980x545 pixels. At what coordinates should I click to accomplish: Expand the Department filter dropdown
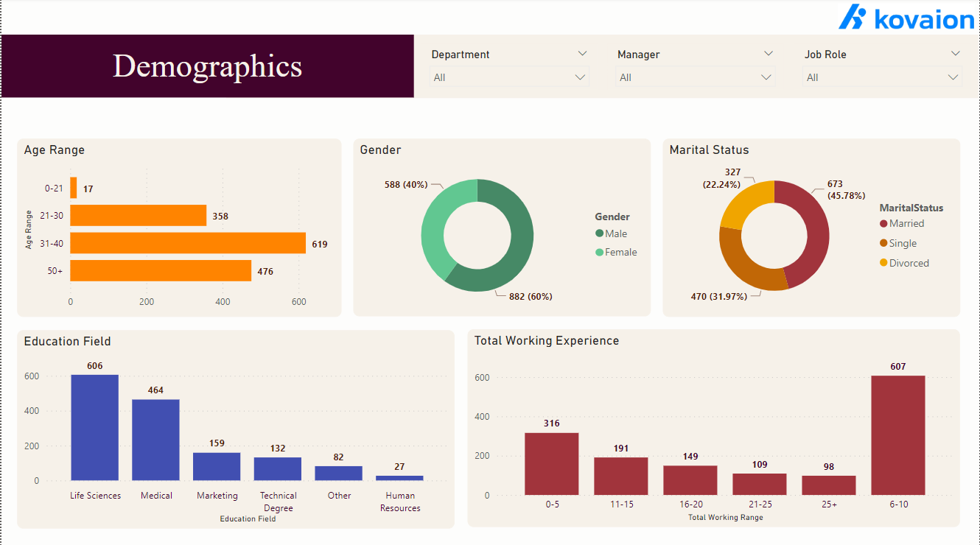coord(582,53)
